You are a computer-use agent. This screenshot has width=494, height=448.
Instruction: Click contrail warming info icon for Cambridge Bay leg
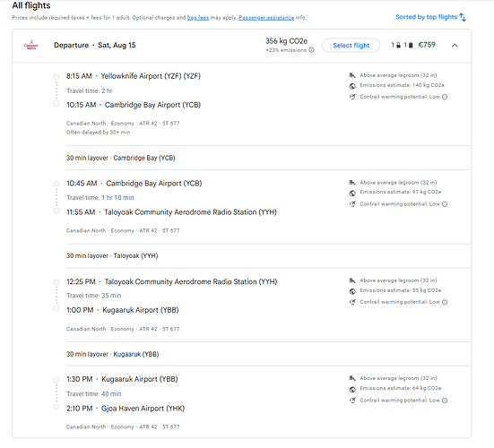(445, 204)
